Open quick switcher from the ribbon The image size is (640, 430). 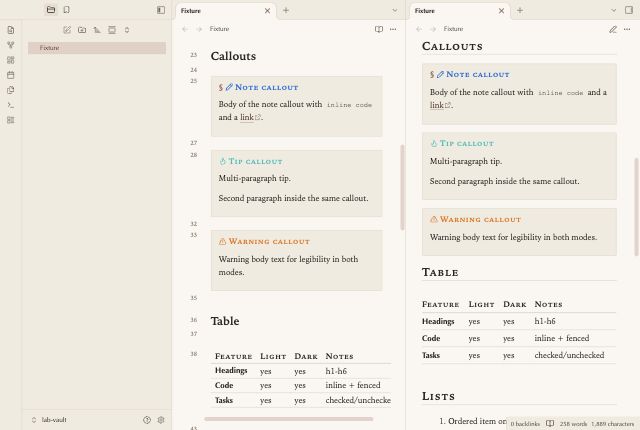[11, 30]
